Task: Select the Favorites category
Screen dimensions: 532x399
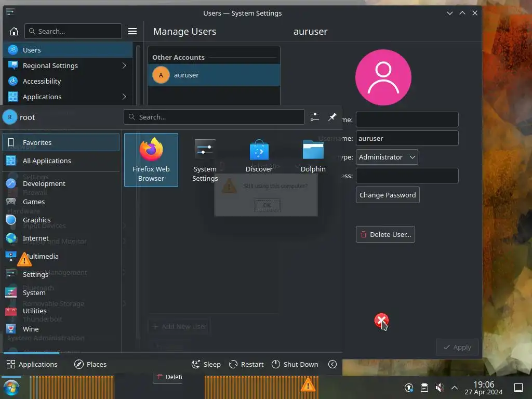Action: pos(61,142)
